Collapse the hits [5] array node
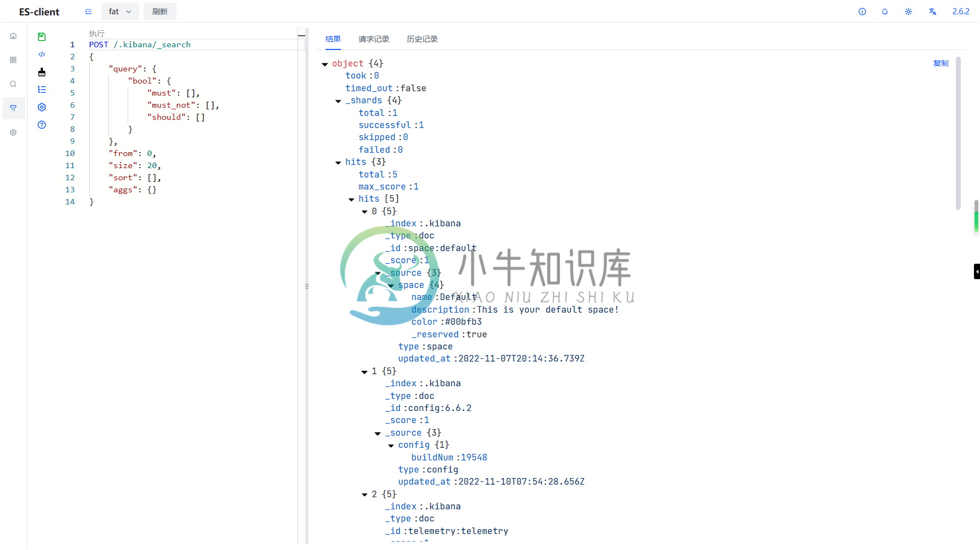Image resolution: width=980 pixels, height=550 pixels. [351, 199]
